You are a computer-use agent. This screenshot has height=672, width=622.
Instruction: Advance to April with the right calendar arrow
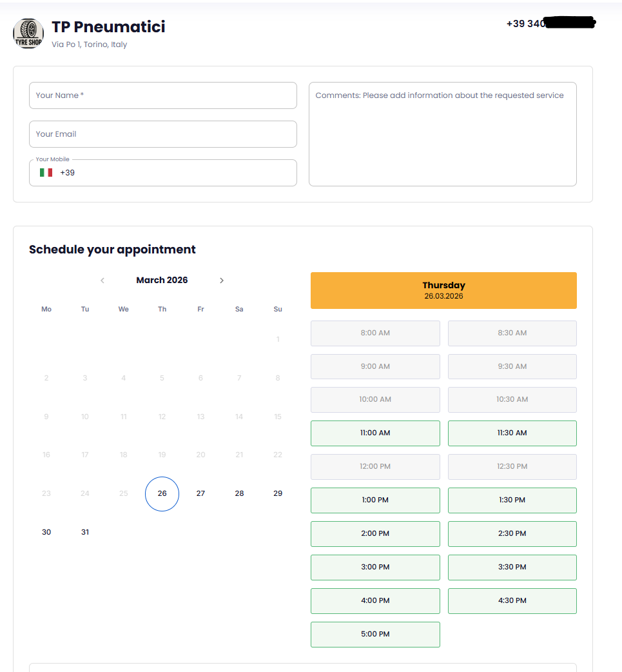coord(222,280)
